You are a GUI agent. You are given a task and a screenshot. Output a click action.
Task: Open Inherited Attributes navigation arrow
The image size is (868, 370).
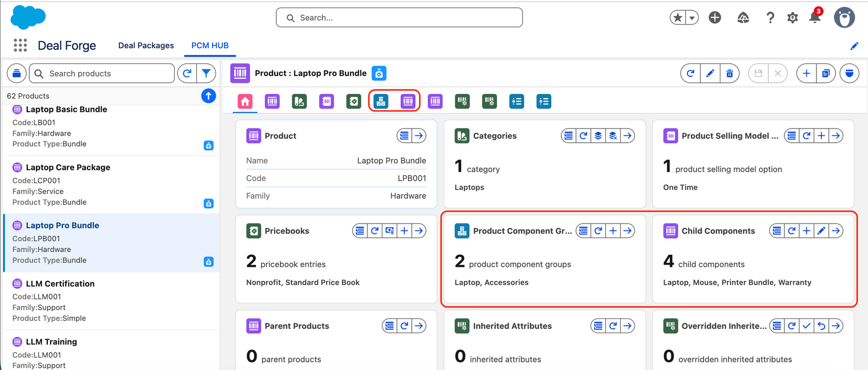coord(628,326)
